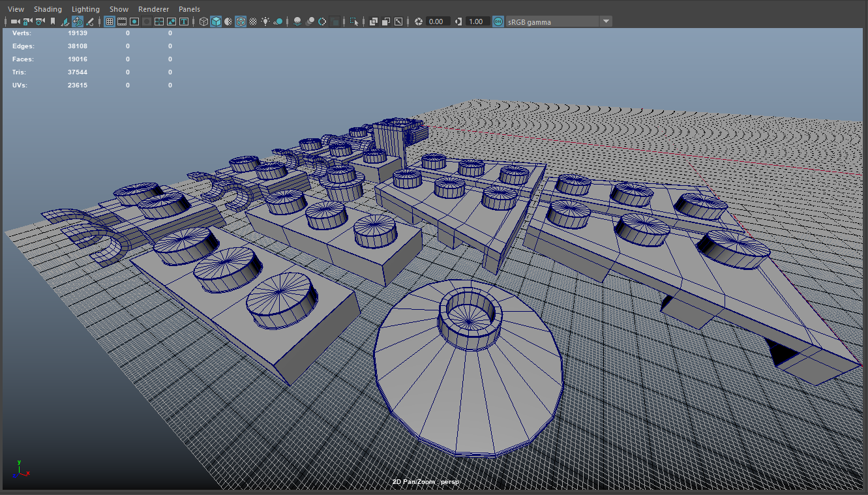Viewport: 868px width, 495px height.
Task: Click the Lock Camera icon
Action: (x=27, y=22)
